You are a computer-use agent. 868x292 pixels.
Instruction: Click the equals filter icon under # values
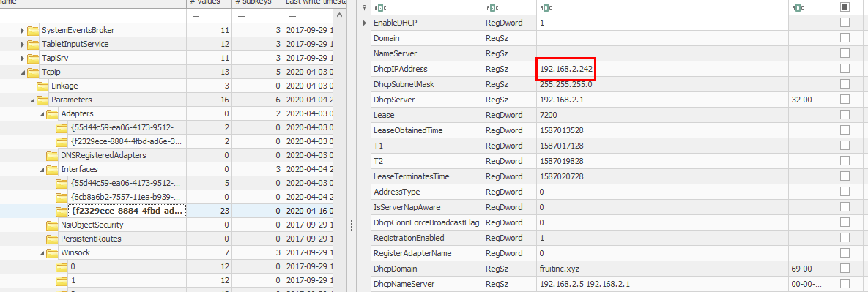(x=196, y=16)
